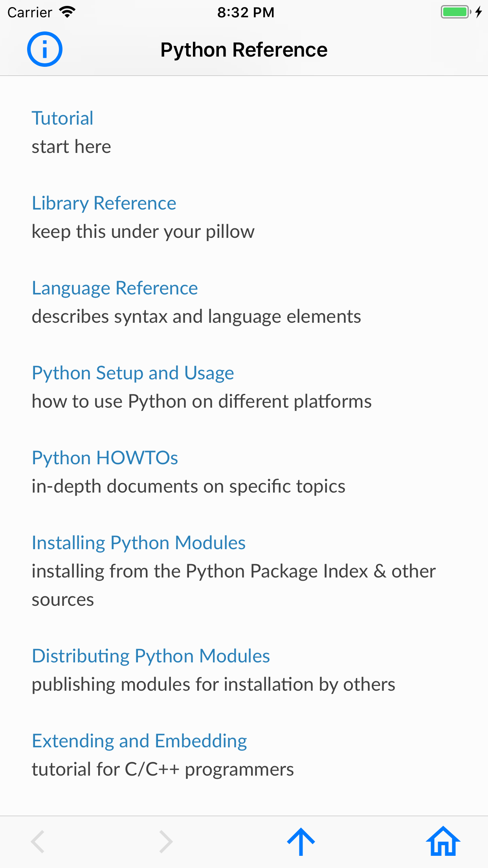Viewport: 488px width, 868px height.
Task: Open Extending and Embedding guide
Action: point(139,741)
